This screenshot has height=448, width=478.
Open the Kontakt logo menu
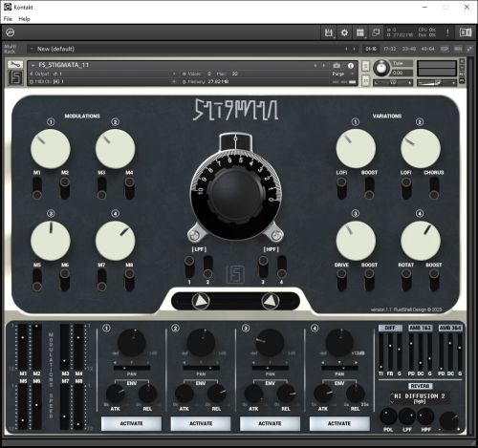11,32
